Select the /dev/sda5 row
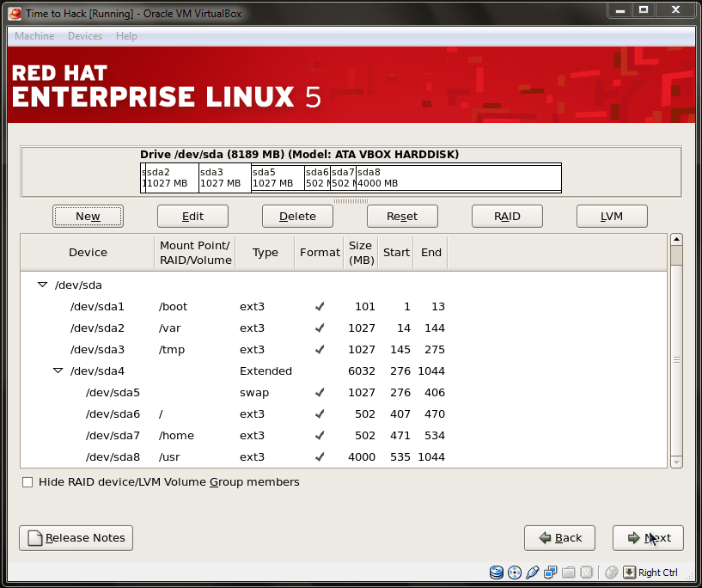The image size is (702, 588). 344,392
